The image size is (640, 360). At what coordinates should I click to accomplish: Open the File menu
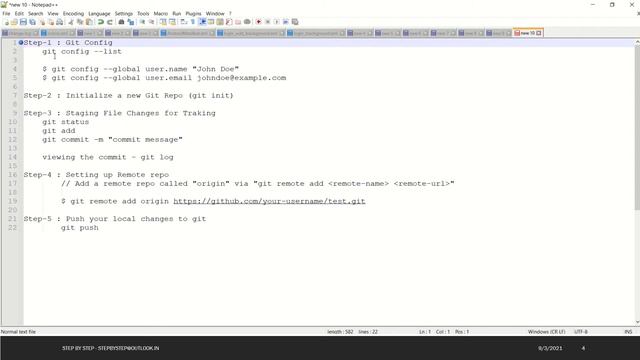pyautogui.click(x=6, y=13)
